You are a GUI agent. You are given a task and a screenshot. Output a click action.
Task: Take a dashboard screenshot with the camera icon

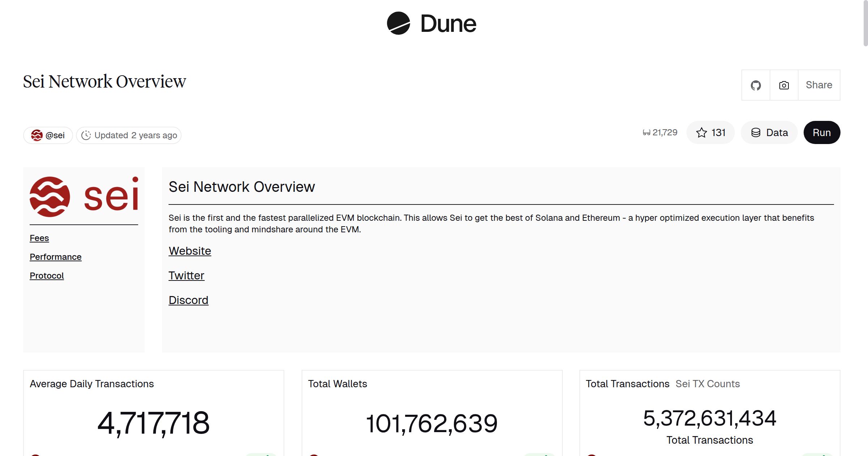[783, 85]
